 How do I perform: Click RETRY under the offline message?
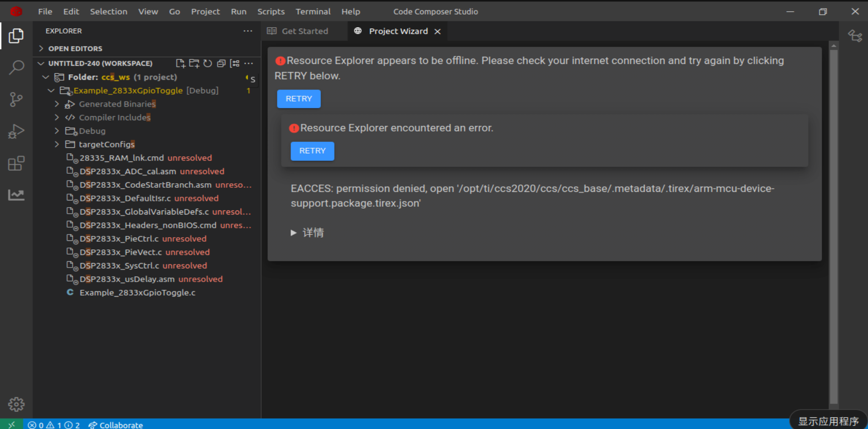point(299,99)
